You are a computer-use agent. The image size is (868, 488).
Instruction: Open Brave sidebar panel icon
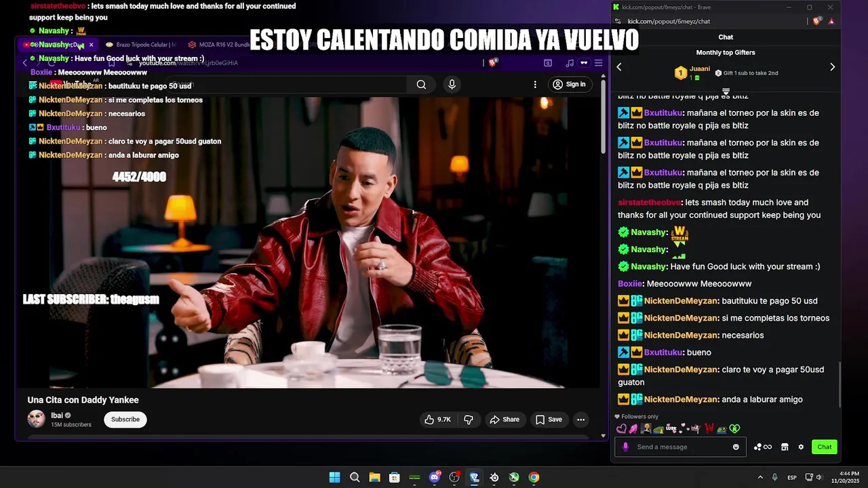coord(548,63)
